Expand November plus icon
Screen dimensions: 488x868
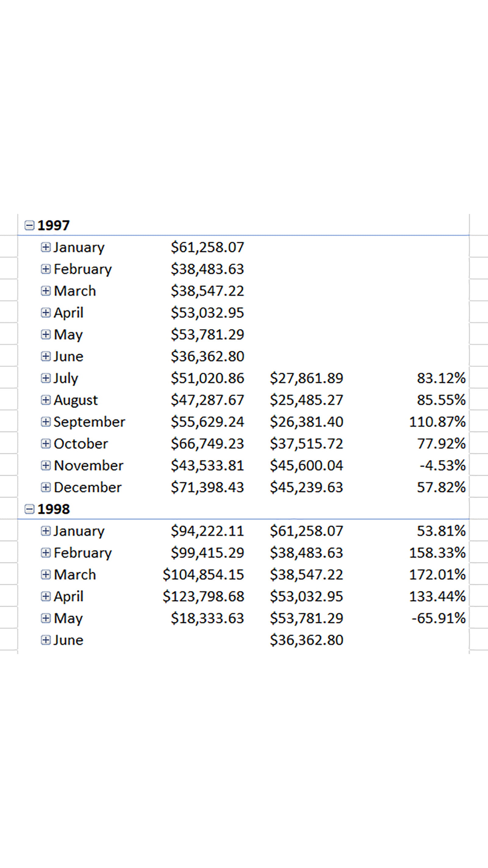point(45,465)
